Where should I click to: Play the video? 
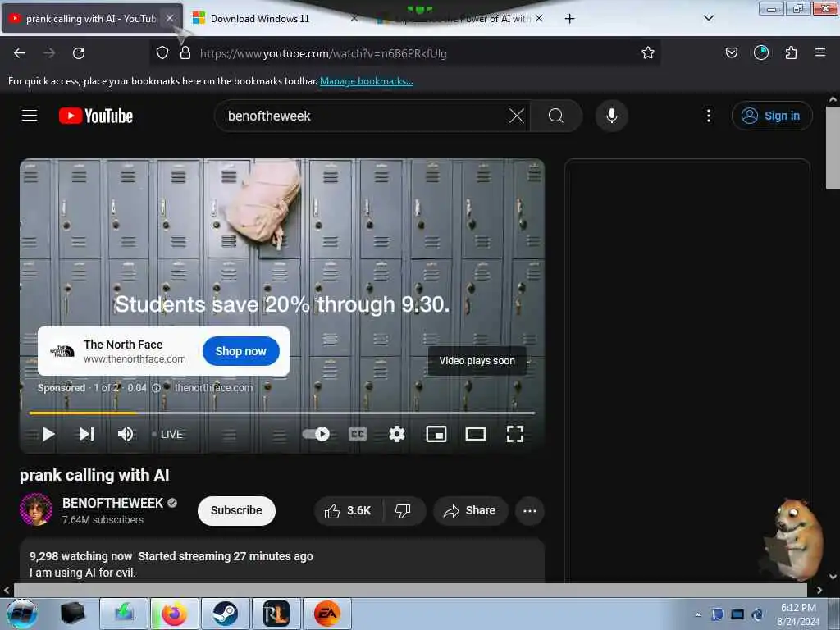click(48, 434)
